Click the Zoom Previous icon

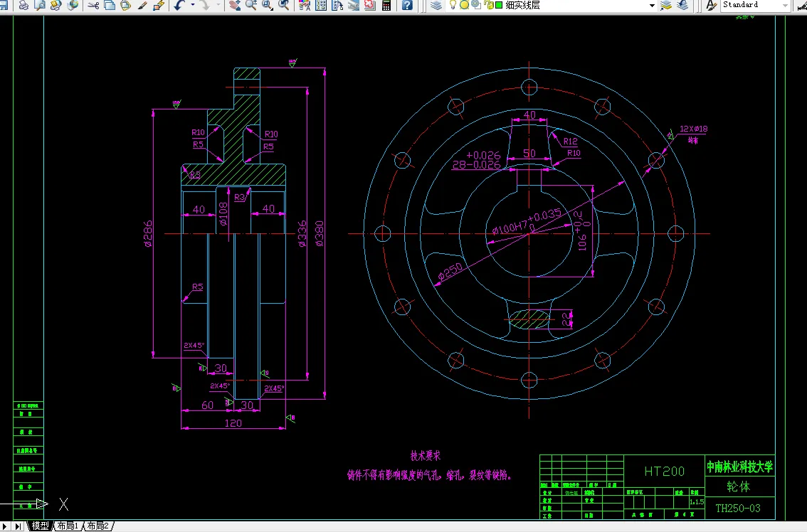pyautogui.click(x=283, y=5)
